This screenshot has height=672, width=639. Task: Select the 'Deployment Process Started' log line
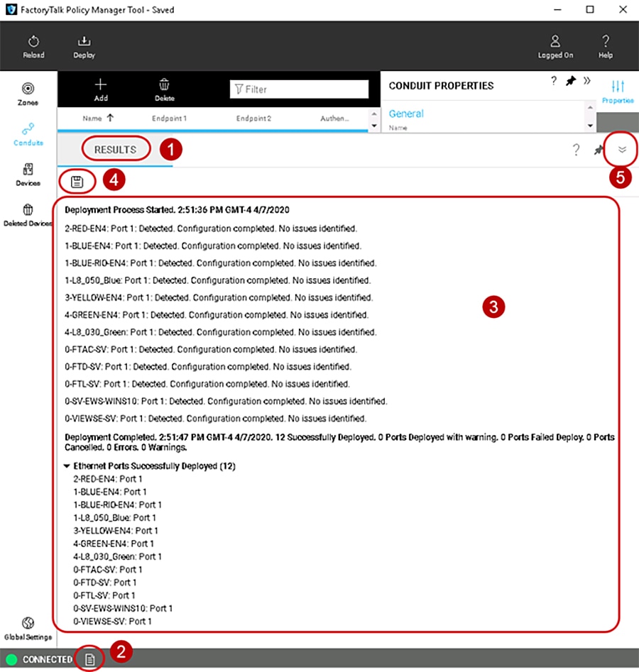pyautogui.click(x=177, y=209)
